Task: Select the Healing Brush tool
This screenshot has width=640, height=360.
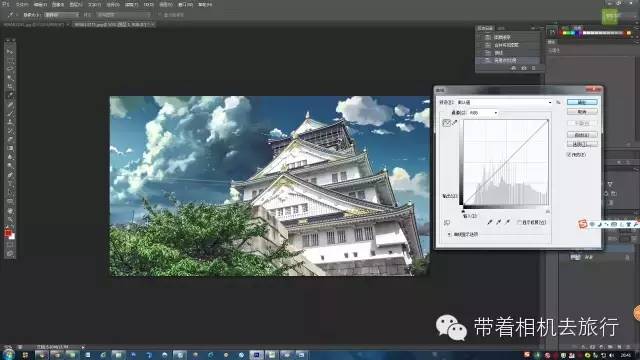Action: click(x=10, y=104)
